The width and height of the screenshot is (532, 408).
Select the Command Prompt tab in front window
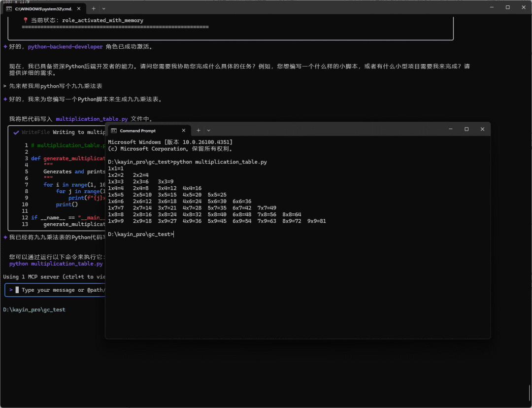tap(148, 131)
